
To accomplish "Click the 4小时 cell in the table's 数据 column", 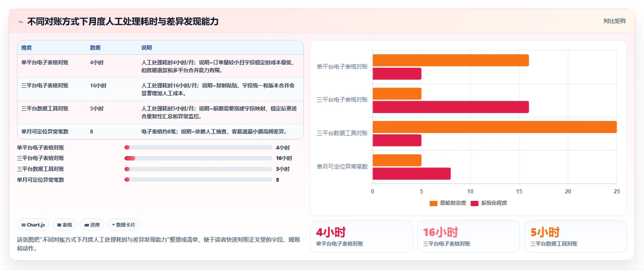I will [x=97, y=63].
